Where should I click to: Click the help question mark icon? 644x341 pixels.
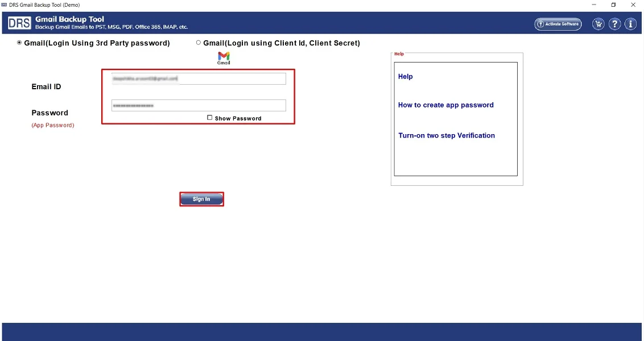[x=614, y=23]
